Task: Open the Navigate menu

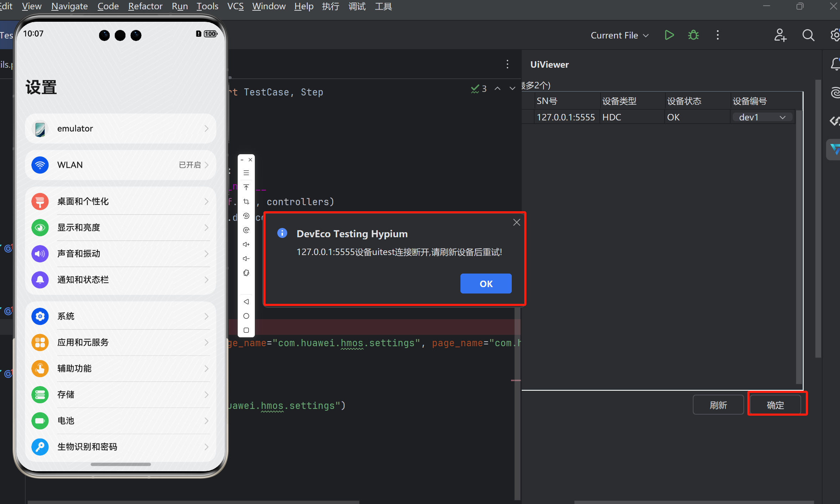Action: pyautogui.click(x=69, y=6)
